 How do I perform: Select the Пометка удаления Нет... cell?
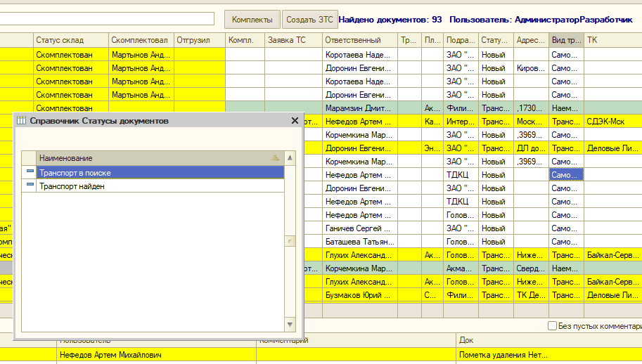point(549,355)
